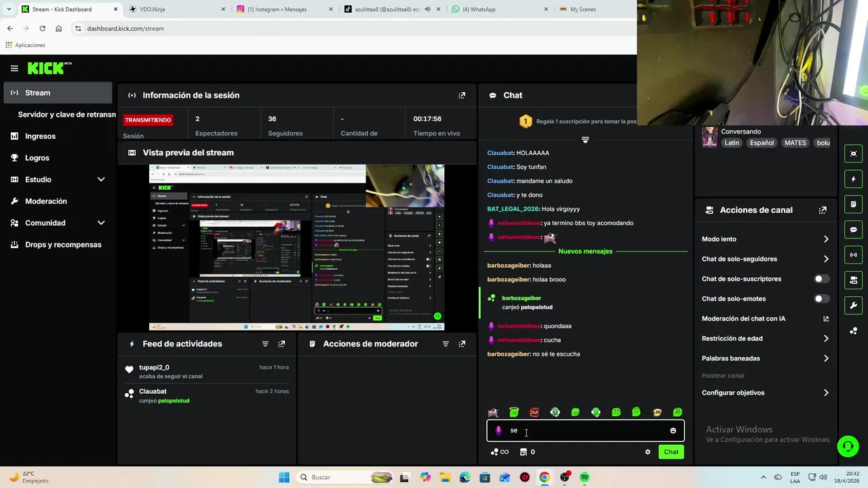Open the emoji picker in the chat input
This screenshot has height=488, width=868.
click(x=673, y=430)
